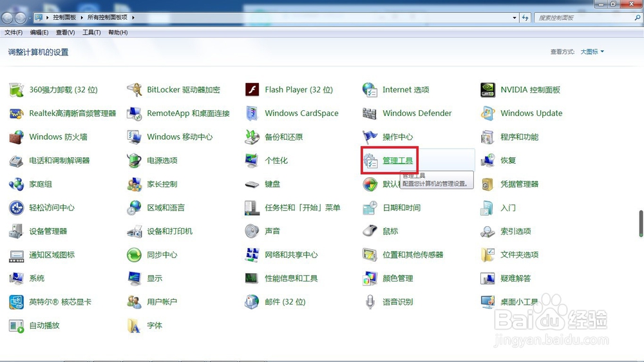Click the 索引选项 link

[x=515, y=231]
